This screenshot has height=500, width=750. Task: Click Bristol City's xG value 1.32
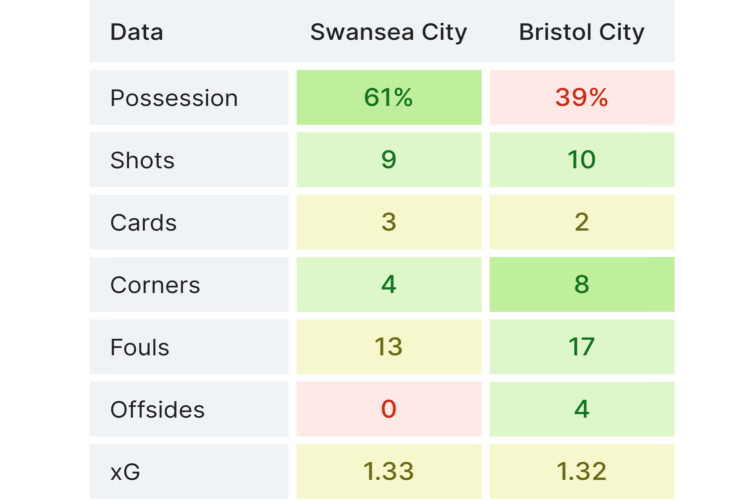coord(581,471)
